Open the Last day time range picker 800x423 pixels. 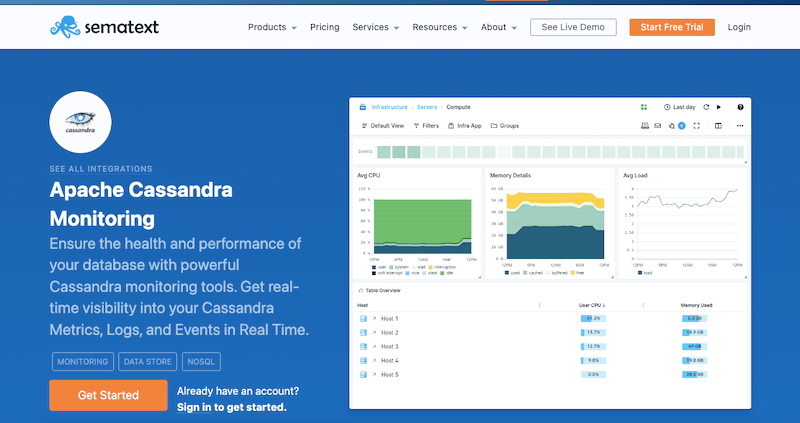(680, 107)
